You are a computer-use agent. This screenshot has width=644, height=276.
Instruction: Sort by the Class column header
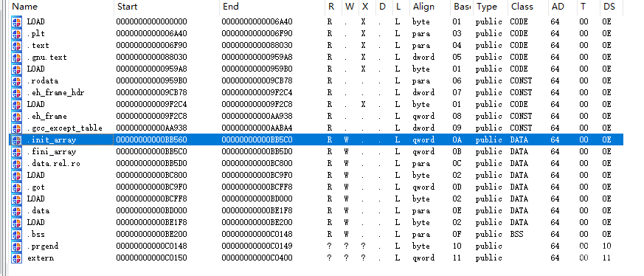click(x=522, y=7)
